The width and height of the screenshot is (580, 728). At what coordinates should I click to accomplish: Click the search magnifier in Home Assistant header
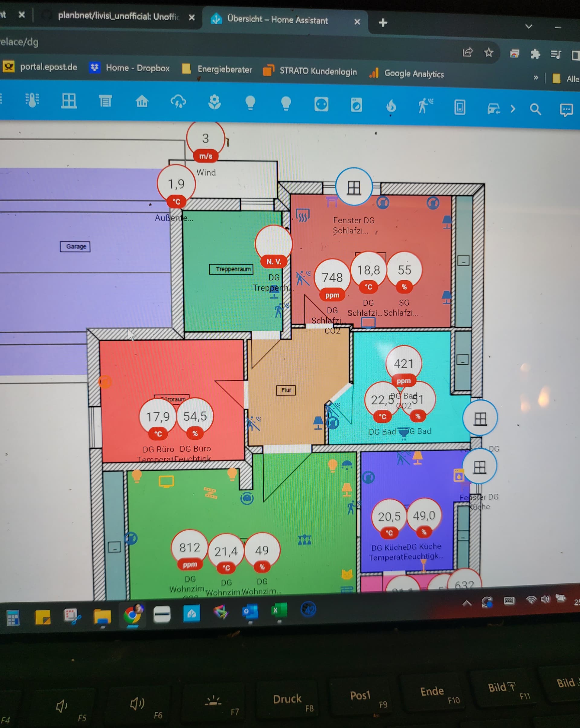535,109
